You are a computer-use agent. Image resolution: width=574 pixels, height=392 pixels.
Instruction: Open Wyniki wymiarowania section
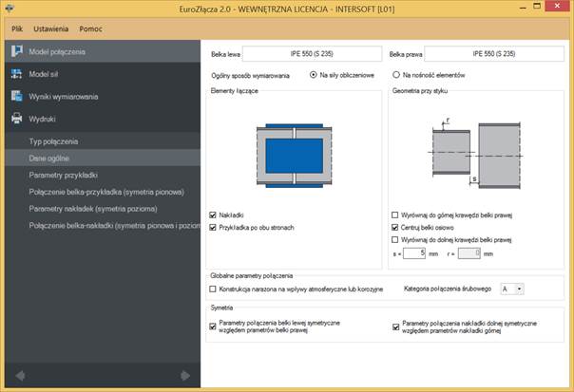(103, 96)
